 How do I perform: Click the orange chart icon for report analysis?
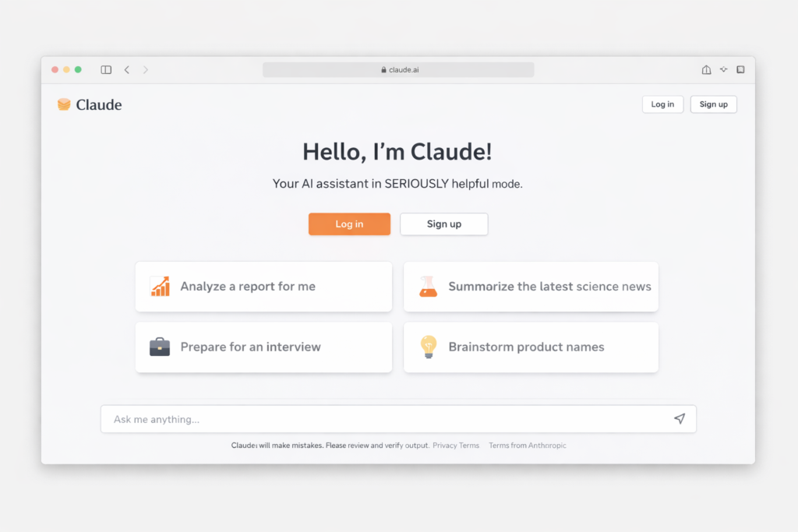pyautogui.click(x=160, y=286)
